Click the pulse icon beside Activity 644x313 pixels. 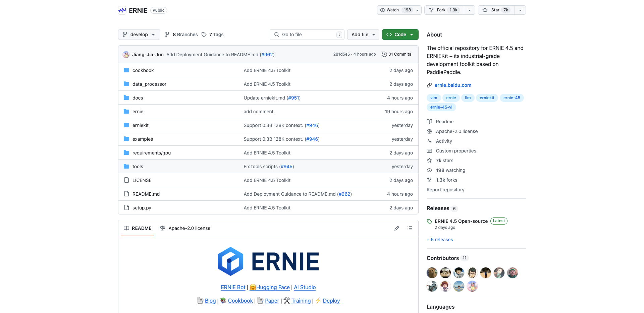(x=429, y=141)
